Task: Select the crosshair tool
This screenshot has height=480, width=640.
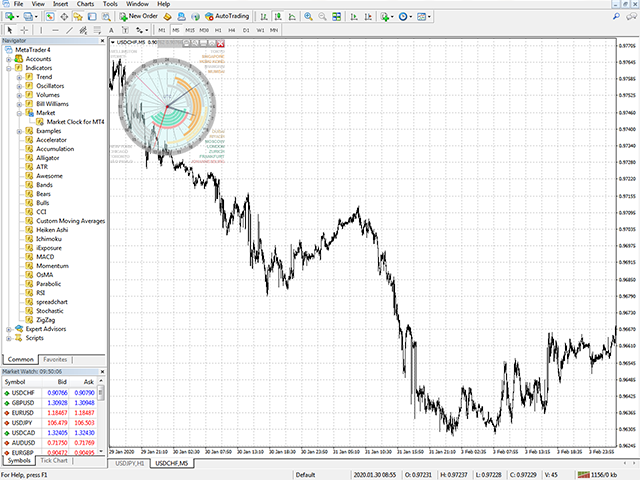Action: click(x=24, y=30)
